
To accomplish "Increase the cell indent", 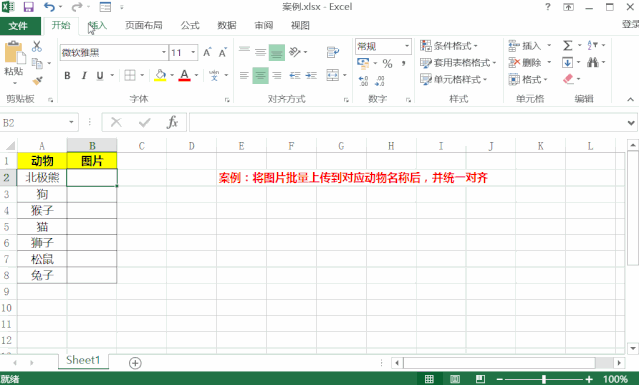I will (x=311, y=75).
